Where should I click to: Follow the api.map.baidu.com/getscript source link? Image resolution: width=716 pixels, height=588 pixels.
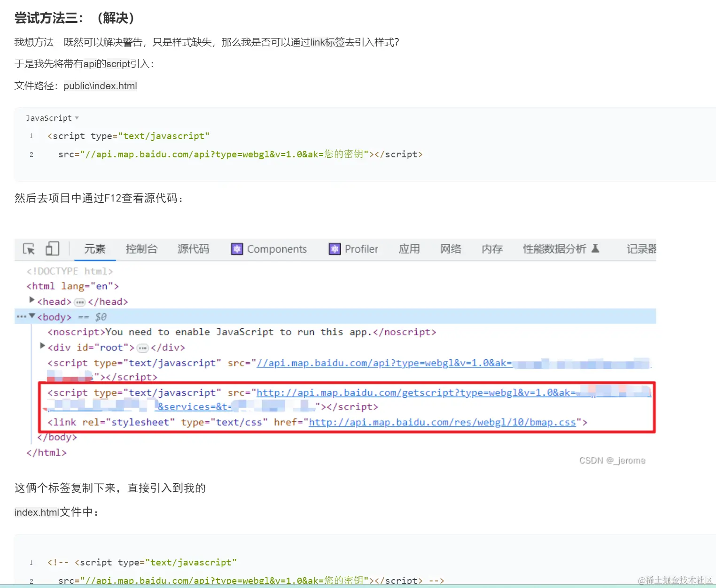tap(416, 393)
